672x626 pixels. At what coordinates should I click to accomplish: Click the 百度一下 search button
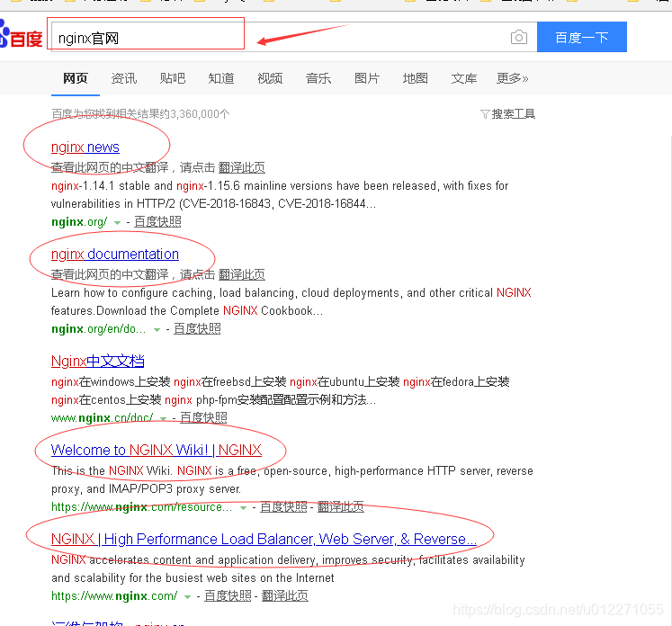click(581, 37)
